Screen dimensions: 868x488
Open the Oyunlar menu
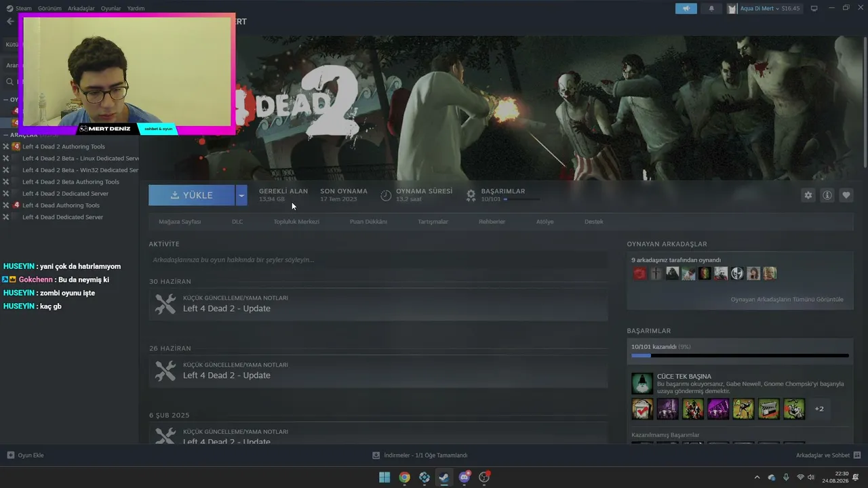111,8
